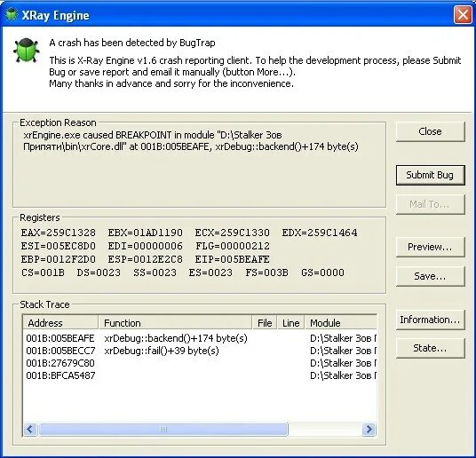Click the File column header
Viewport: 476px width, 458px height.
click(x=265, y=322)
